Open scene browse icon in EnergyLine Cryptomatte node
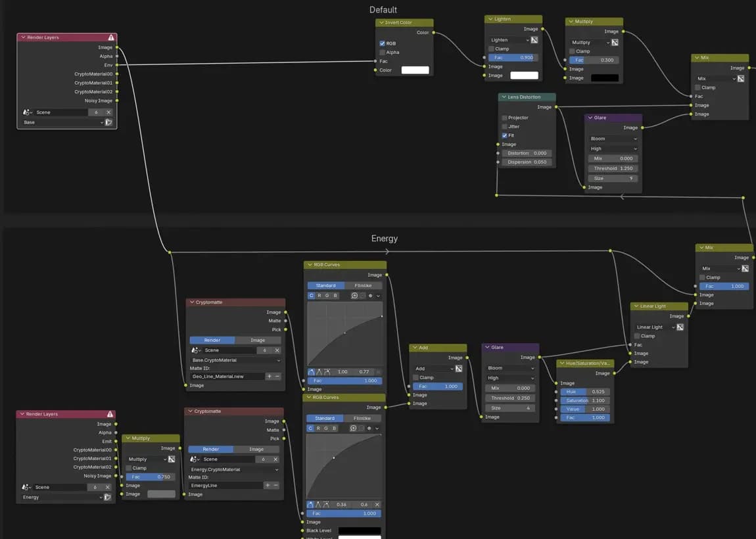The height and width of the screenshot is (539, 756). click(x=196, y=459)
